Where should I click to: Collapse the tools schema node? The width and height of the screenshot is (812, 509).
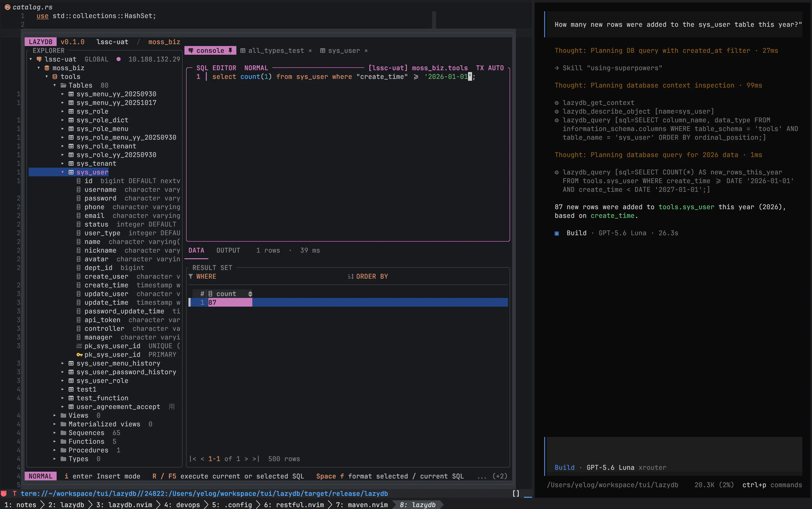[47, 77]
